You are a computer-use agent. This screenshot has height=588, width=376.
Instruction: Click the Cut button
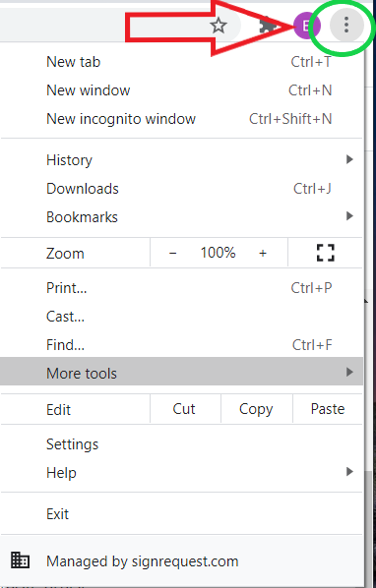(185, 409)
